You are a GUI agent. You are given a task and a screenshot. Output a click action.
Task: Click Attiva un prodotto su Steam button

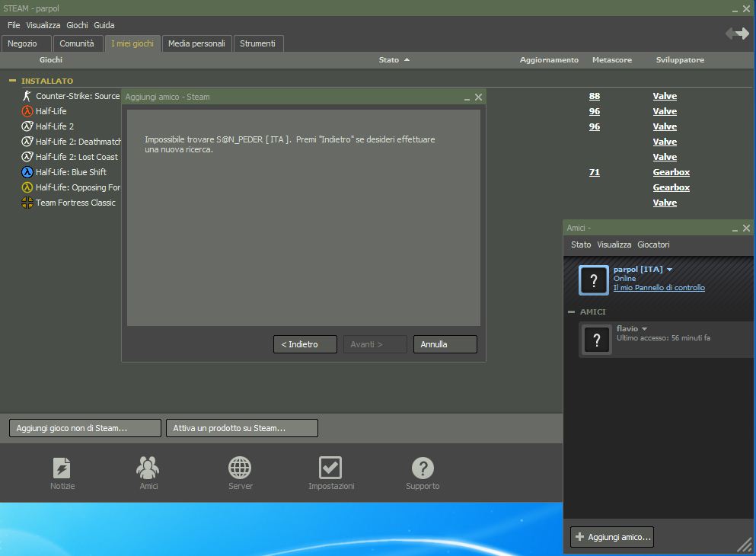pyautogui.click(x=242, y=428)
